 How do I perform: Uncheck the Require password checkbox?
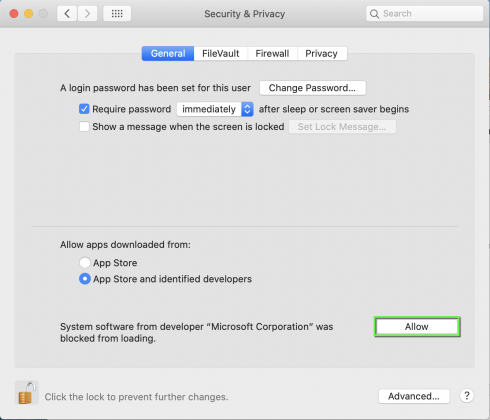click(84, 109)
